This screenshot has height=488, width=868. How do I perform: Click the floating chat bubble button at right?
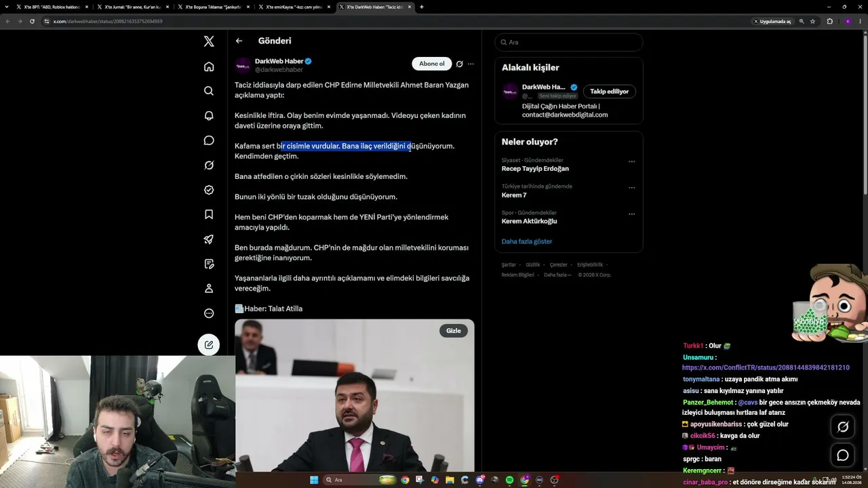tap(843, 455)
